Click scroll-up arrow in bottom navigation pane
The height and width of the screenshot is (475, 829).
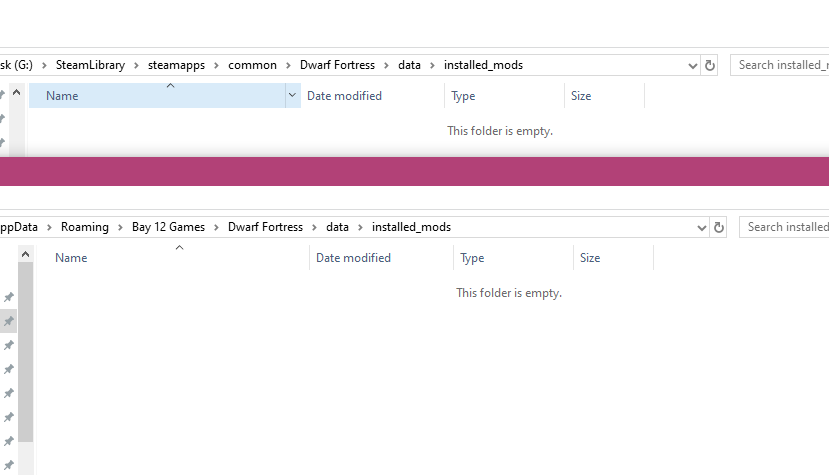pyautogui.click(x=25, y=254)
